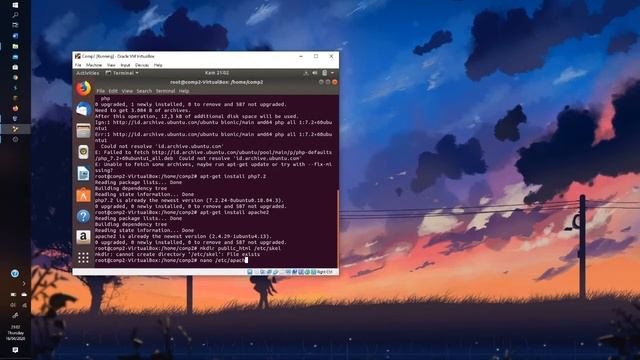640x360 pixels.
Task: Open Terminal's Search menu
Action: 144,91
